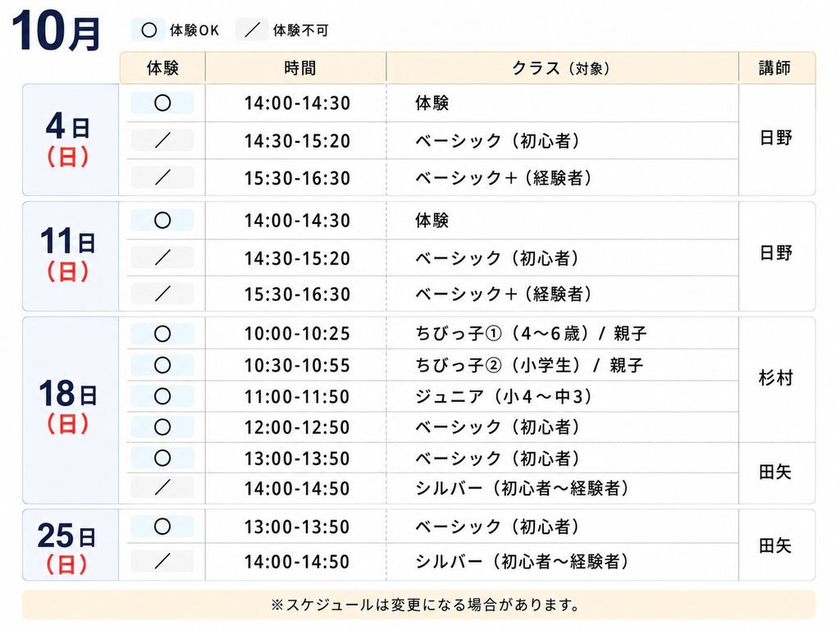This screenshot has width=840, height=630.
Task: Click the trial circle for 11日 14:00-14:30
Action: coord(162,220)
